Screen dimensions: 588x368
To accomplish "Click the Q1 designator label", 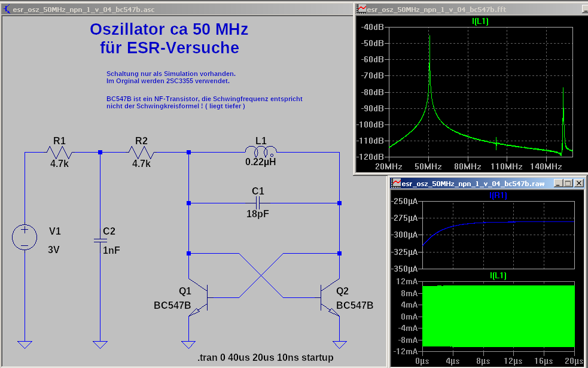I will (x=185, y=291).
